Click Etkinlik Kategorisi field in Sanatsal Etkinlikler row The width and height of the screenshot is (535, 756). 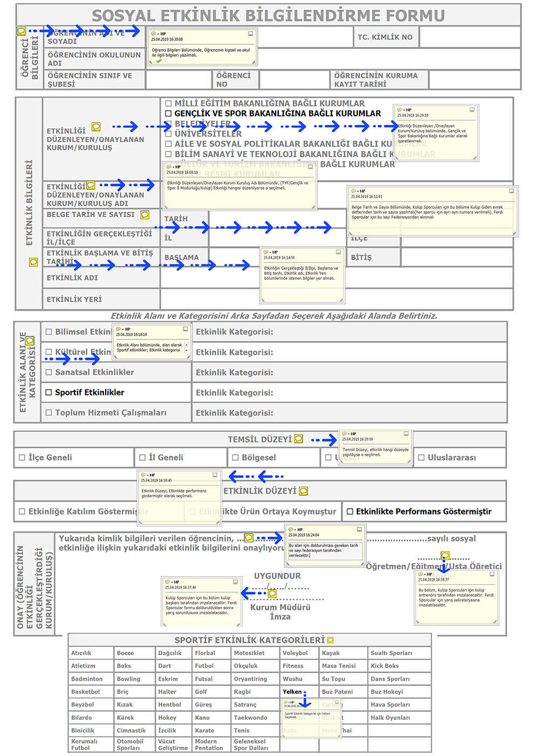[x=349, y=372]
